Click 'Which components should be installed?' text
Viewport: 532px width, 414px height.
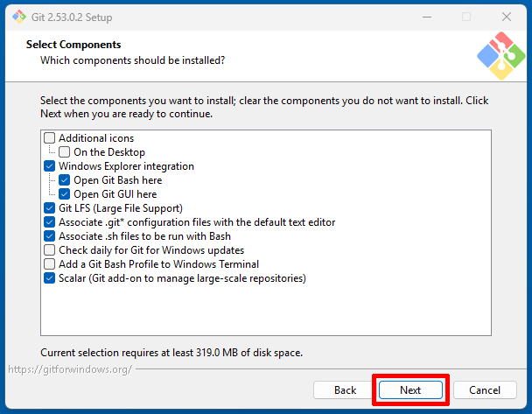coord(133,60)
